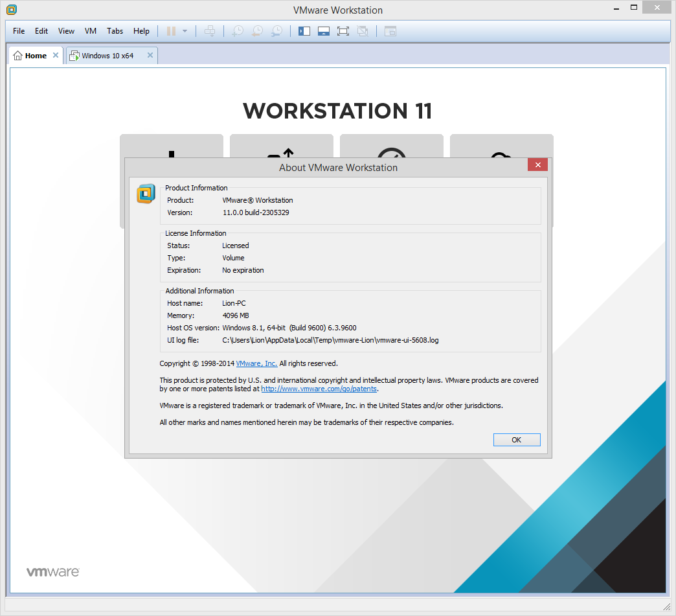Viewport: 676px width, 616px height.
Task: Click the product name VMware® Workstation value
Action: pos(257,200)
